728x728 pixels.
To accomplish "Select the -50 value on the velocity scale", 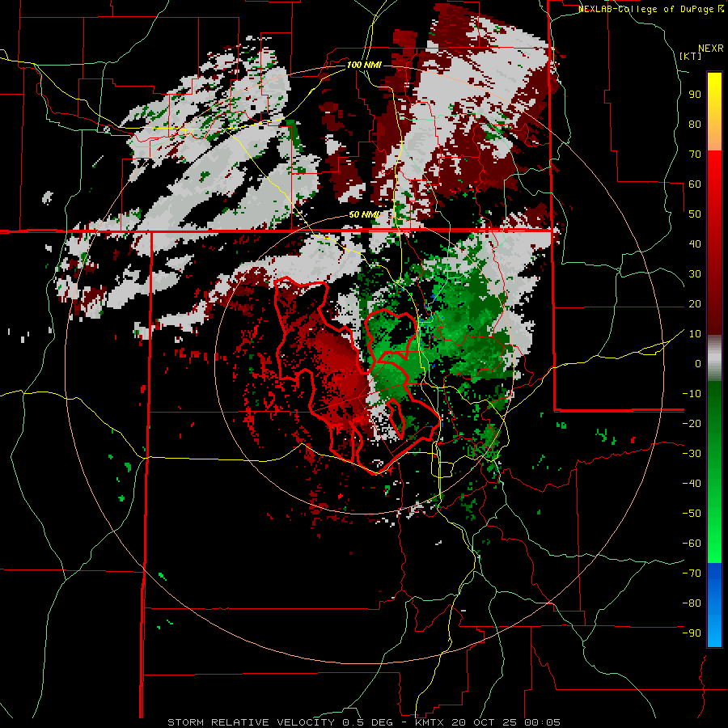I will (x=692, y=514).
